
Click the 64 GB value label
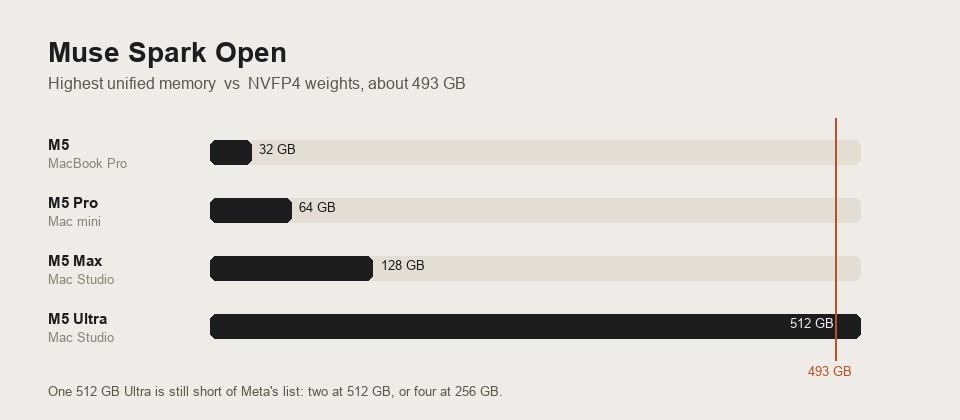tap(317, 208)
